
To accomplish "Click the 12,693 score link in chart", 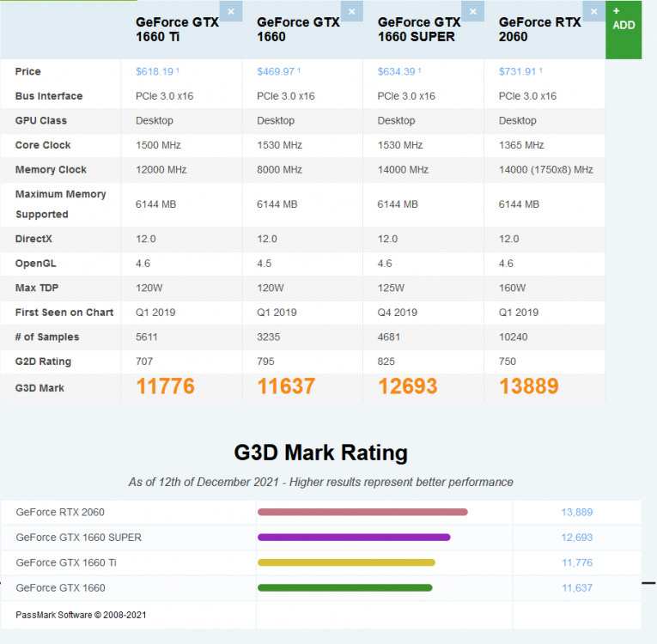I will coord(576,538).
